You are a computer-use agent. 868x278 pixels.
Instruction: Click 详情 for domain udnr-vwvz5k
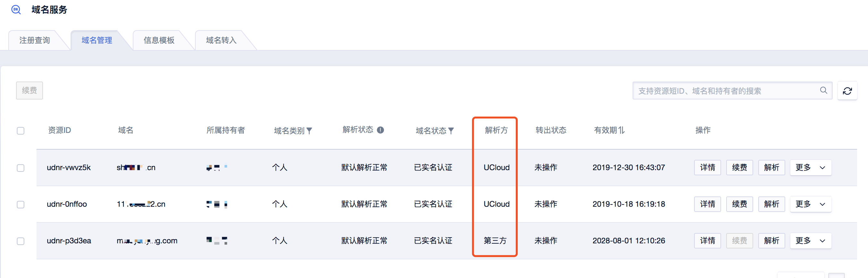tap(707, 167)
